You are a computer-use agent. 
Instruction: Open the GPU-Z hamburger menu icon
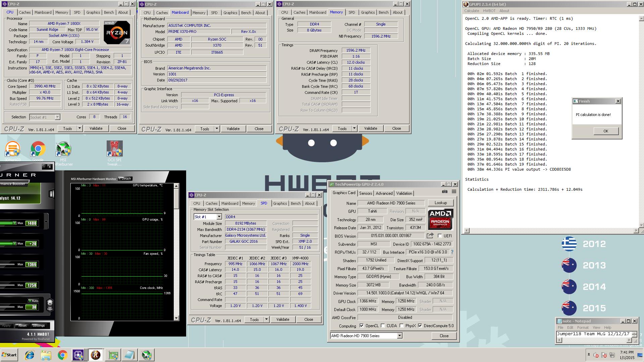[x=454, y=192]
